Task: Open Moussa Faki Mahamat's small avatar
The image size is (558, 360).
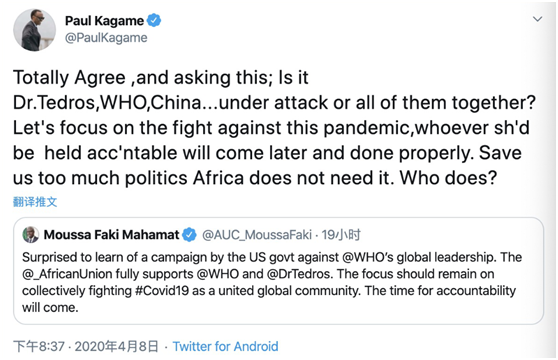Action: [x=31, y=235]
